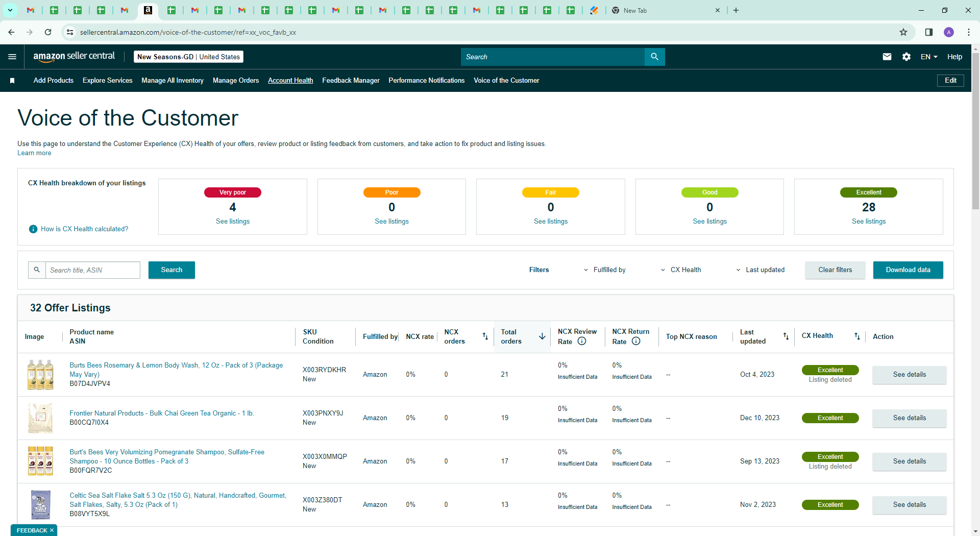The height and width of the screenshot is (536, 980).
Task: Open the messages envelope icon
Action: tap(887, 57)
